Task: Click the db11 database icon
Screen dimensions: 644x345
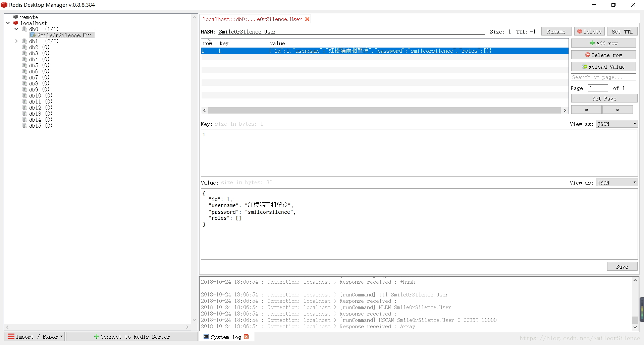Action: point(24,101)
